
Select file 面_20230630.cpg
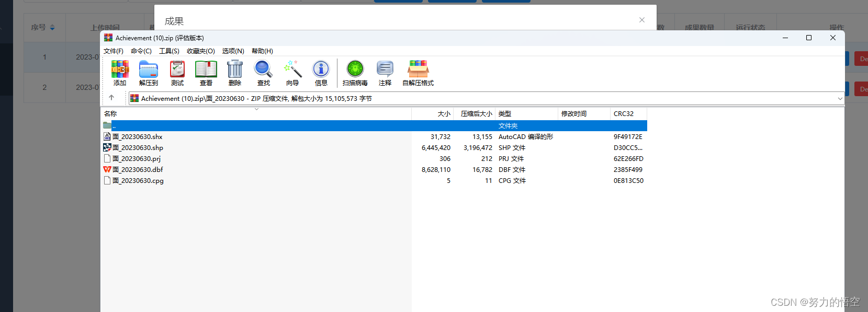138,181
